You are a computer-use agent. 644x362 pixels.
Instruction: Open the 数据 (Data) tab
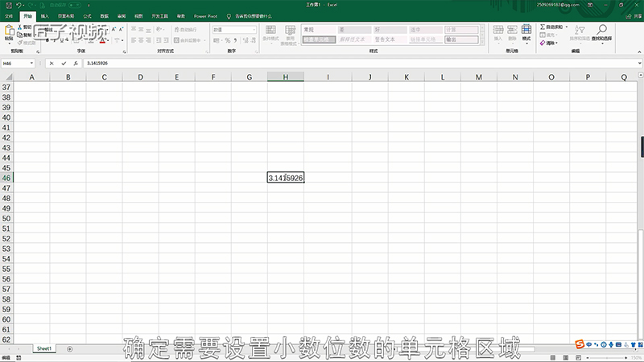coord(105,16)
